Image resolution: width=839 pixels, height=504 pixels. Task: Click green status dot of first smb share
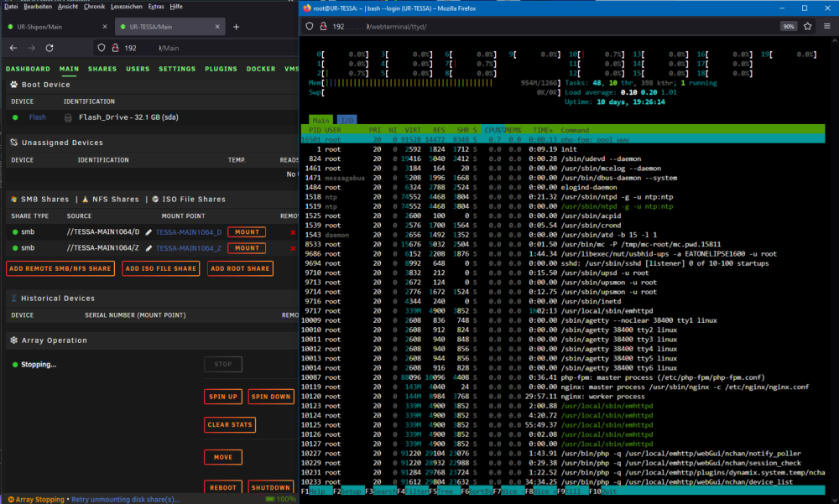click(x=15, y=232)
